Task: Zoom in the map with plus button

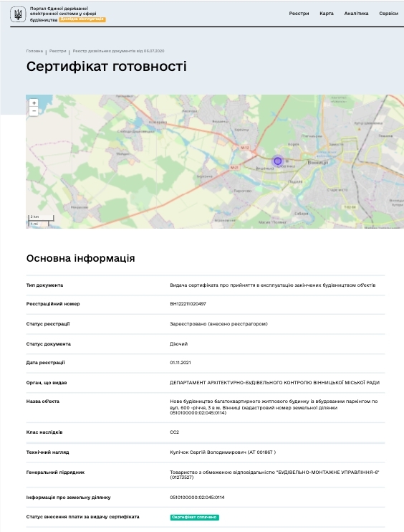Action: [34, 103]
